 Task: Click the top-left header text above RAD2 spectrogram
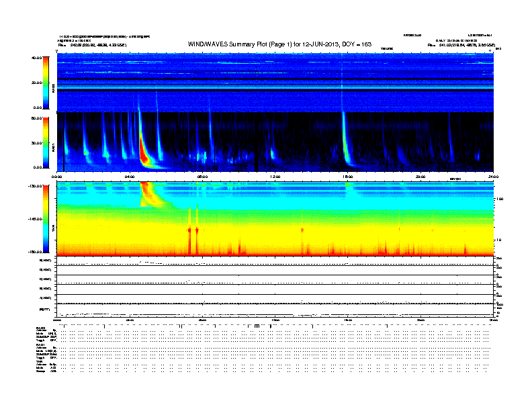click(103, 40)
